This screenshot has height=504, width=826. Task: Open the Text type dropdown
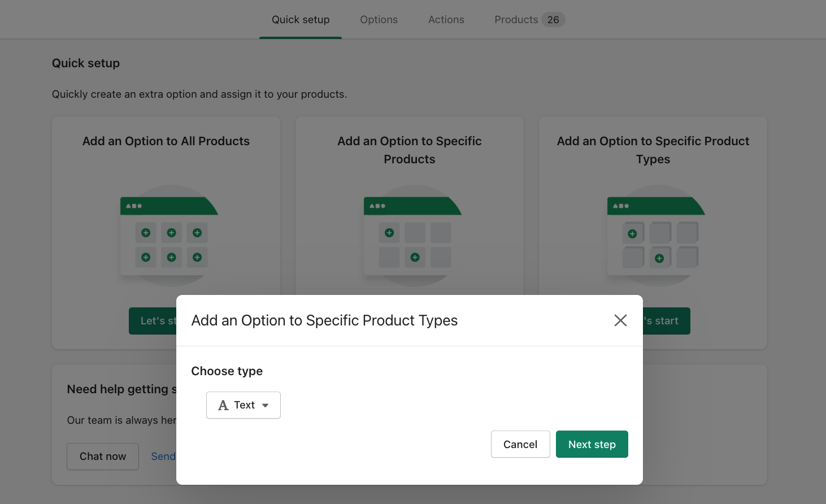(x=244, y=405)
